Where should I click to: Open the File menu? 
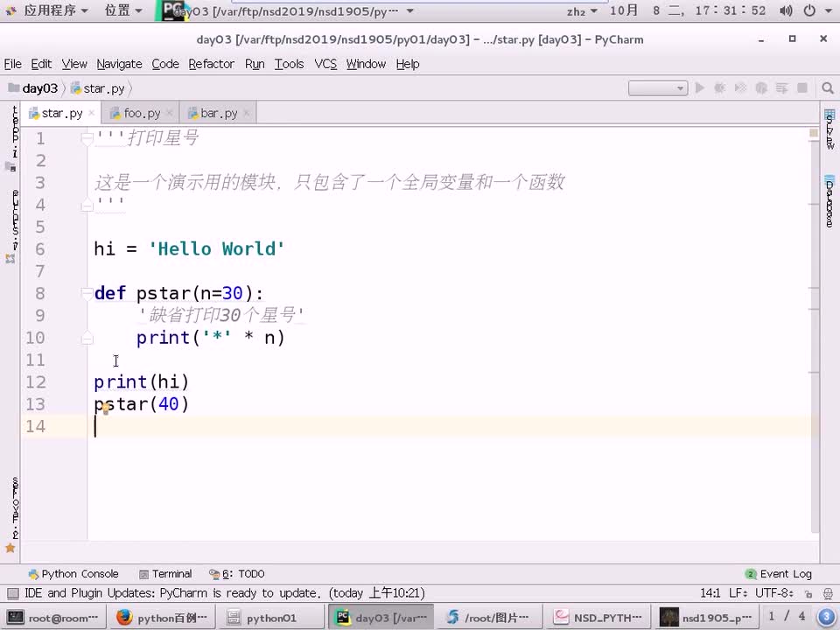coord(13,64)
